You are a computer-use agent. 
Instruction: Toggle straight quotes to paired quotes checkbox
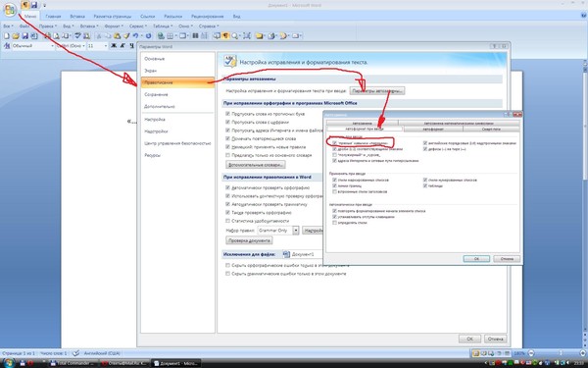coord(334,143)
